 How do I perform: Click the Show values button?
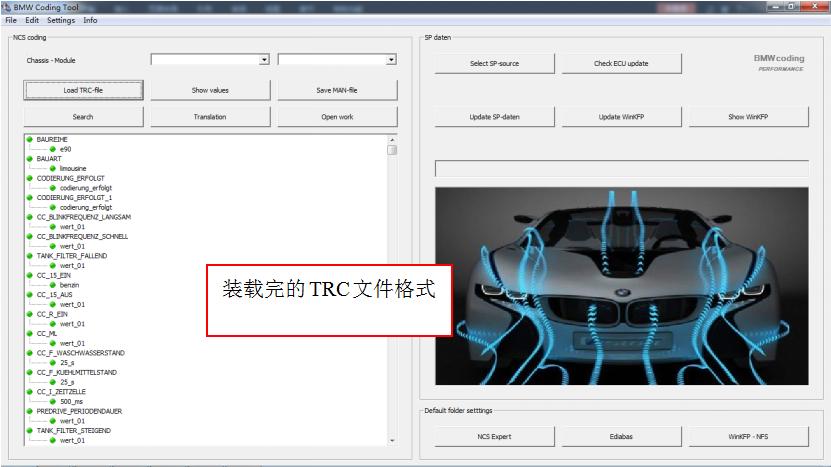[x=210, y=90]
